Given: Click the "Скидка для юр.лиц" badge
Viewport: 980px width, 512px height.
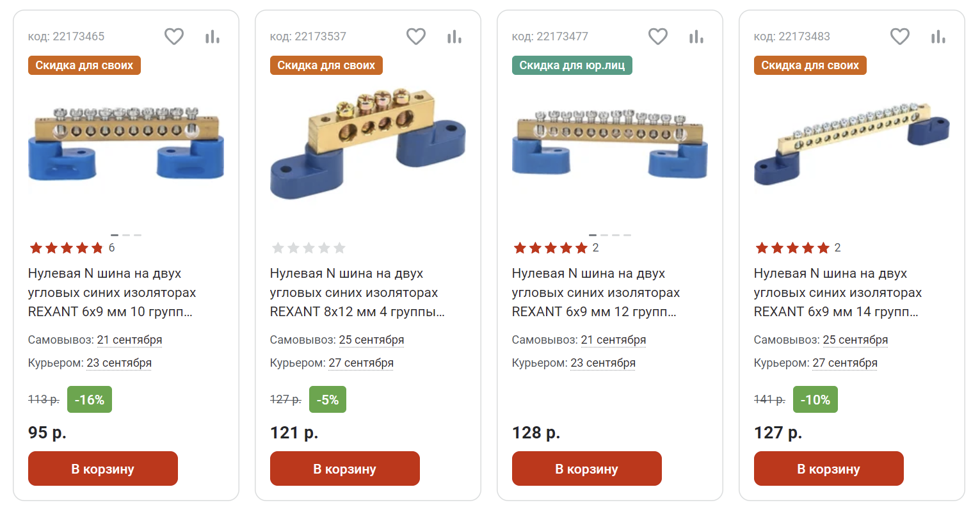Looking at the screenshot, I should click(572, 65).
